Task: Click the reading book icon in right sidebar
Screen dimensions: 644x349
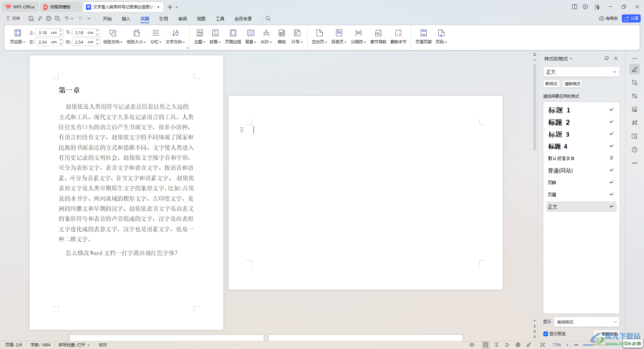Action: click(635, 136)
